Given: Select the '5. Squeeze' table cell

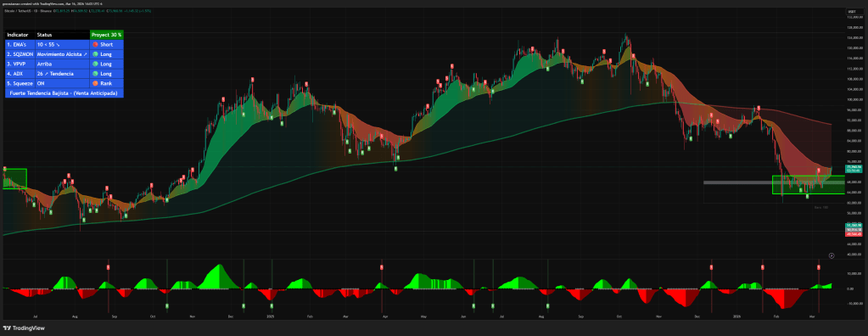Looking at the screenshot, I should (20, 83).
